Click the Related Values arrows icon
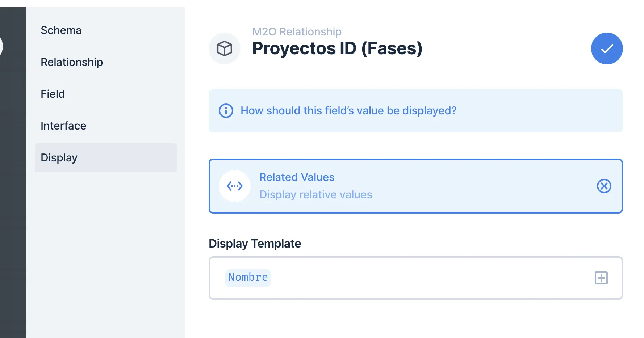Screen dimensions: 644x338 coord(235,186)
